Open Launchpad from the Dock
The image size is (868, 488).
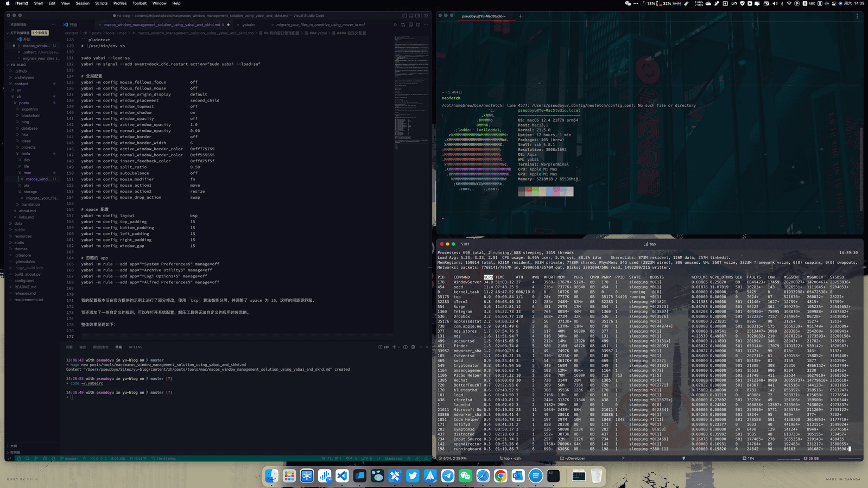pos(289,476)
